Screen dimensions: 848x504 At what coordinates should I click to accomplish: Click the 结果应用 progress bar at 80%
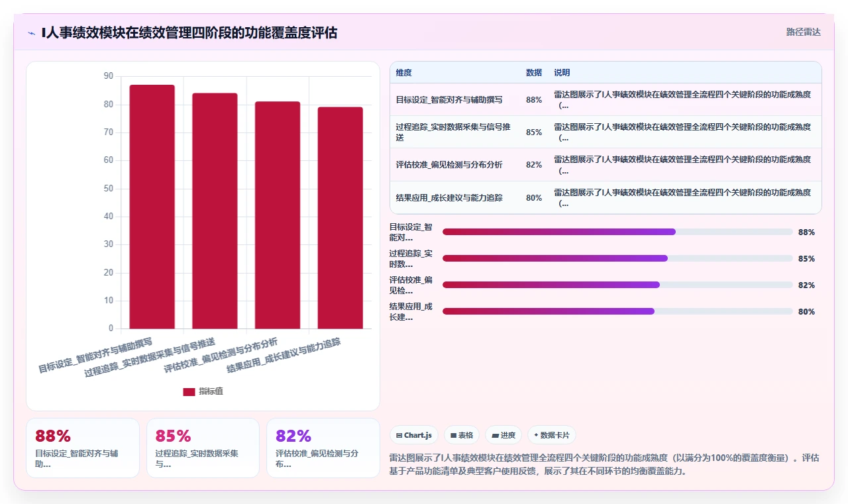pyautogui.click(x=617, y=311)
